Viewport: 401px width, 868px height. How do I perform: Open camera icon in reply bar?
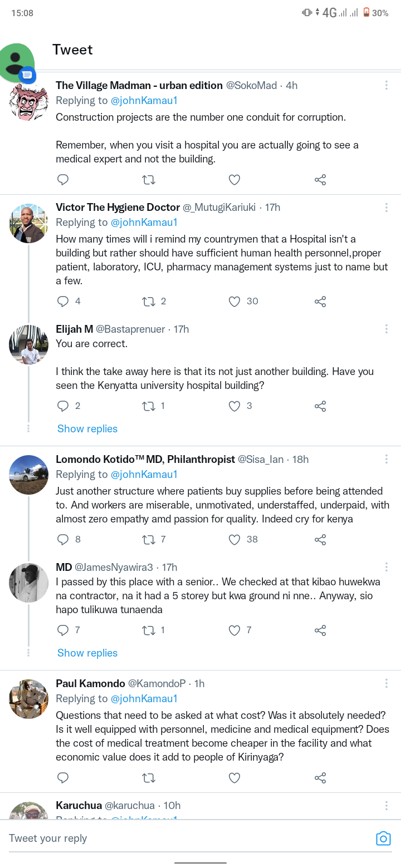(x=383, y=839)
